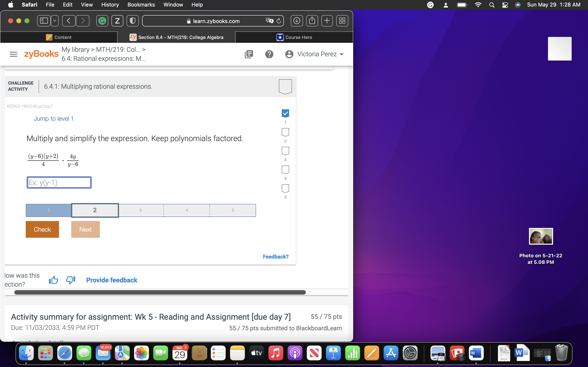Viewport: 588px width, 367px height.
Task: Open the Bookmarks menu in the menu bar
Action: [x=141, y=5]
